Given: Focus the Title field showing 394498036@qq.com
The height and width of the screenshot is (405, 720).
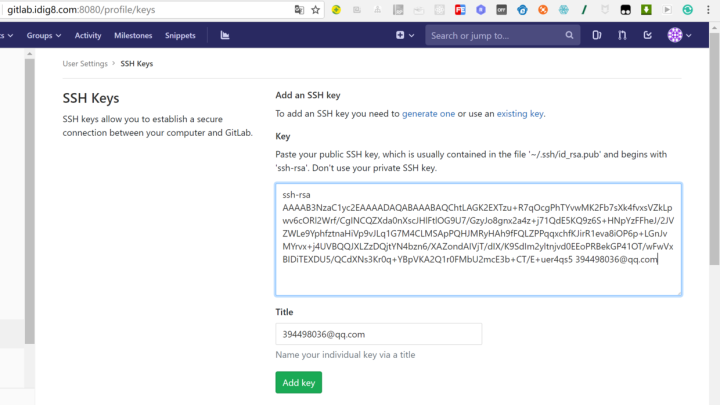Looking at the screenshot, I should point(378,334).
